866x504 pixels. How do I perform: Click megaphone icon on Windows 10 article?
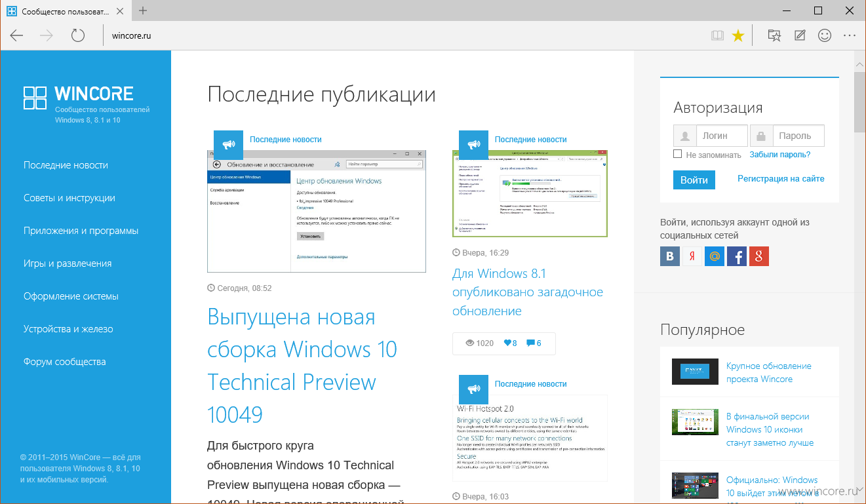(x=228, y=145)
